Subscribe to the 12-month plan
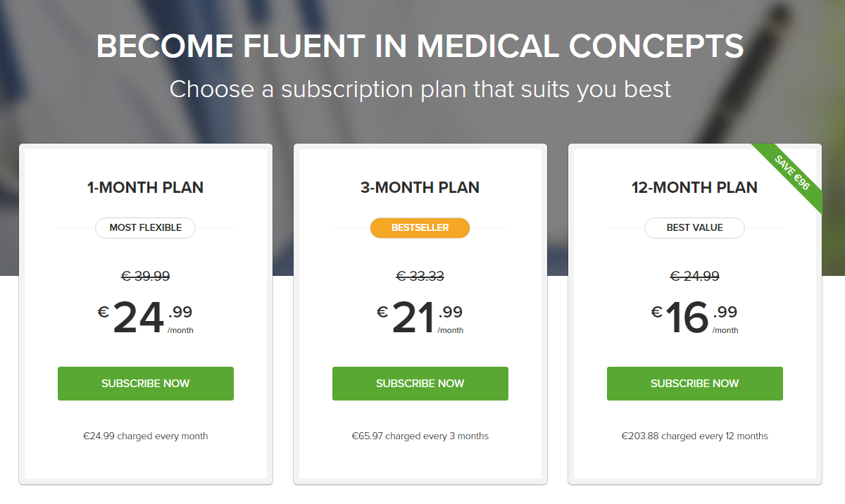This screenshot has width=845, height=504. click(695, 384)
